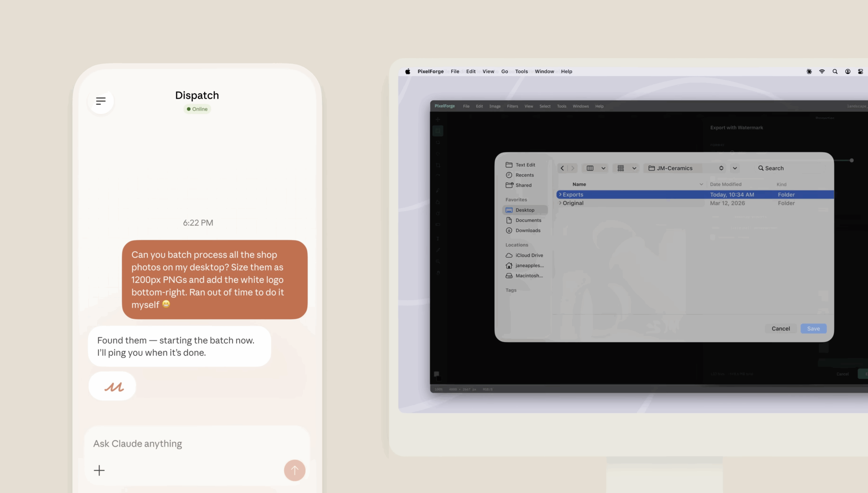The height and width of the screenshot is (493, 868).
Task: Tap the plus attachment icon
Action: point(99,470)
